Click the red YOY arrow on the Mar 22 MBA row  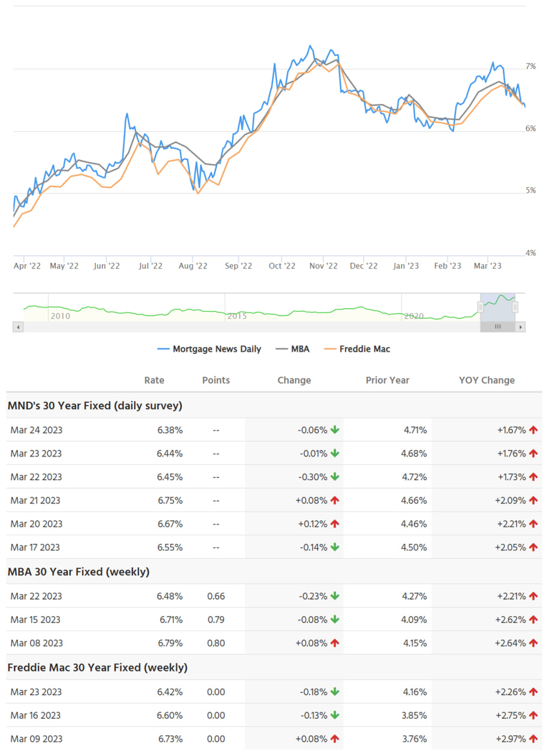pyautogui.click(x=534, y=596)
